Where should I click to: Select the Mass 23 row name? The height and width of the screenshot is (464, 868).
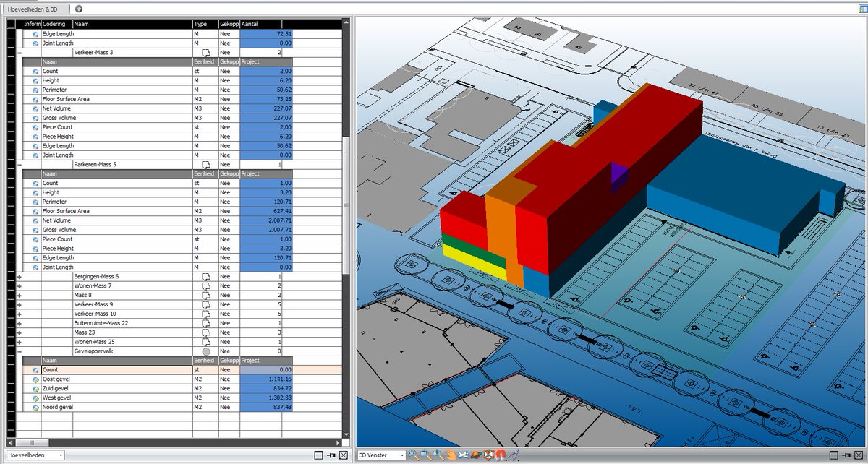(83, 332)
